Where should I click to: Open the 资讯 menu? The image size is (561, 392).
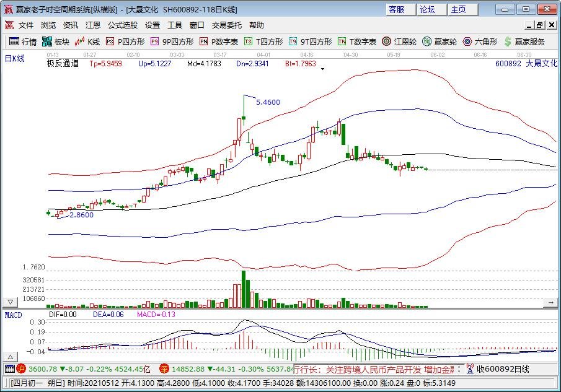(71, 25)
